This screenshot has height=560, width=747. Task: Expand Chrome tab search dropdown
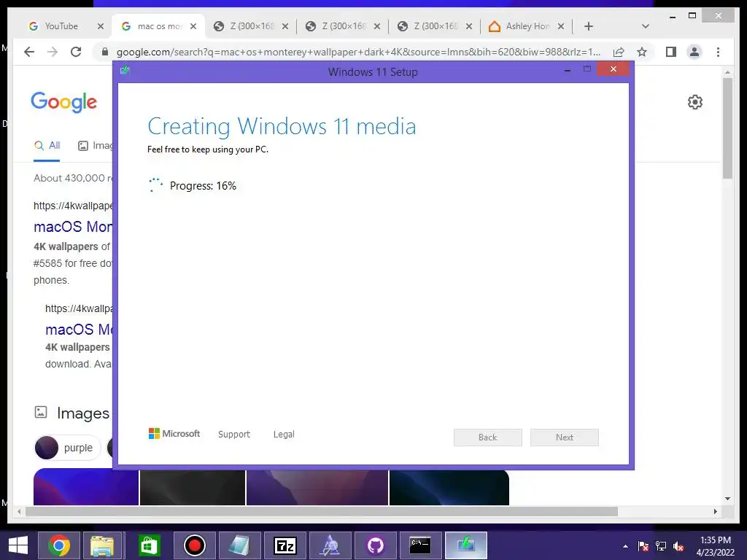point(646,26)
